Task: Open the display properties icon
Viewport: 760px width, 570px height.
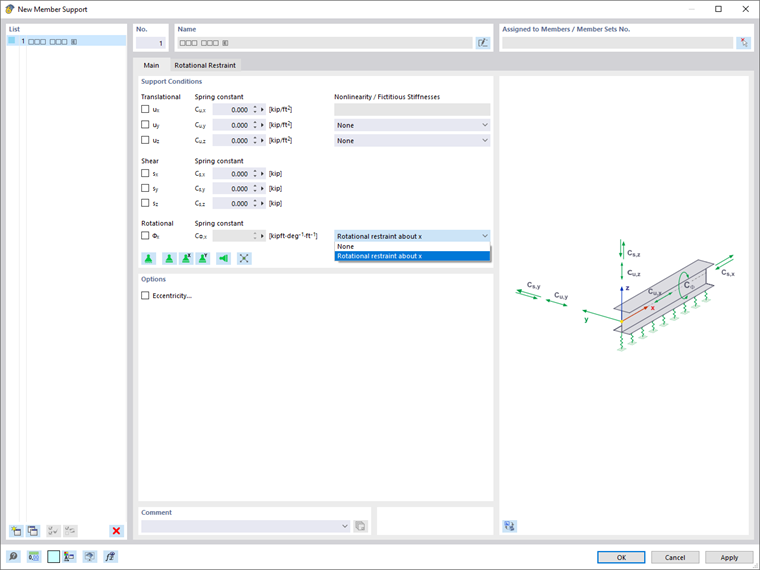Action: point(69,556)
